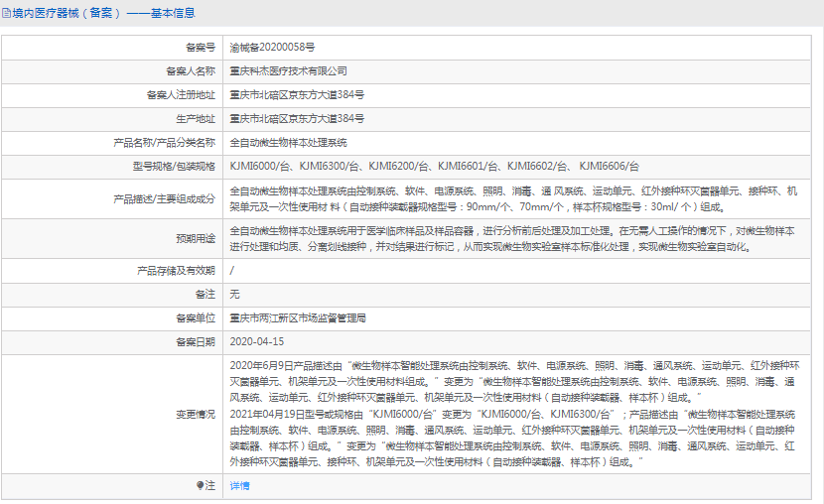
Task: Select 重庆市两江新区市场监督管理局 text
Action: [298, 318]
